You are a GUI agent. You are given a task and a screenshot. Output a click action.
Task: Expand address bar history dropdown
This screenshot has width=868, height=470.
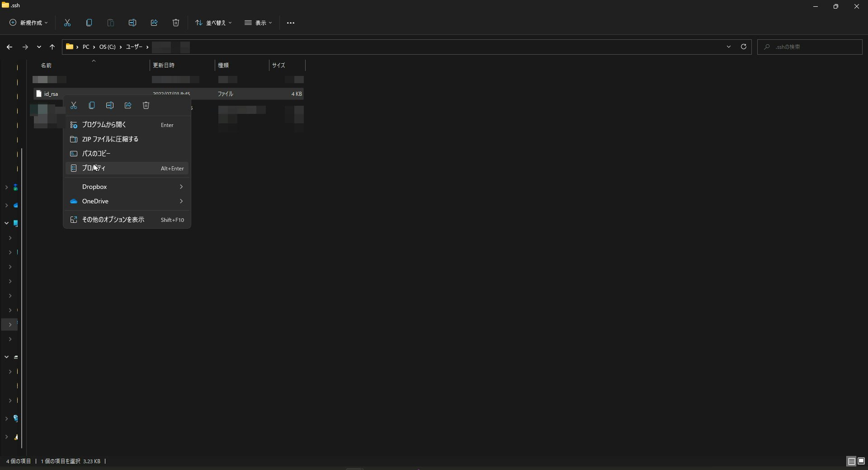coord(729,47)
